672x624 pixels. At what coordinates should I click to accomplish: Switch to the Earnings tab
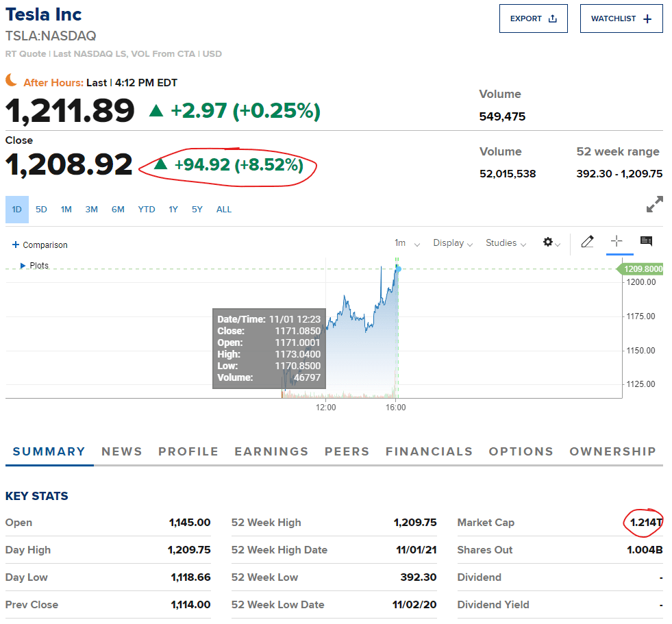271,451
